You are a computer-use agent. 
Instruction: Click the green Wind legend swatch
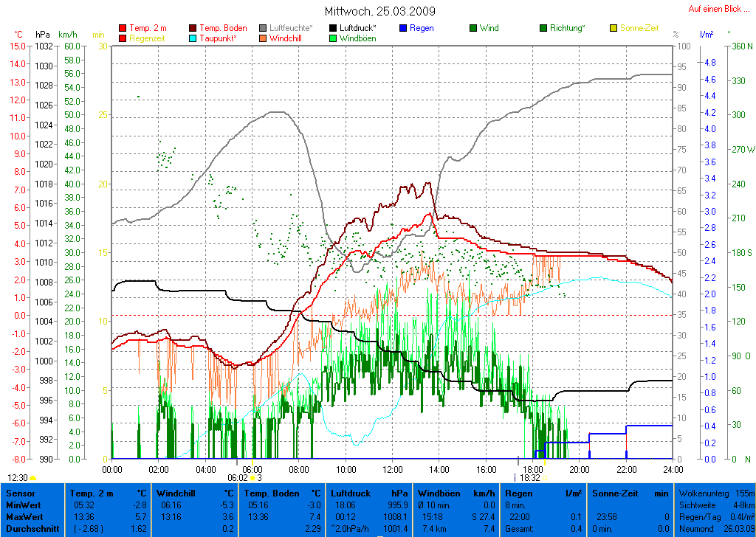pyautogui.click(x=473, y=28)
